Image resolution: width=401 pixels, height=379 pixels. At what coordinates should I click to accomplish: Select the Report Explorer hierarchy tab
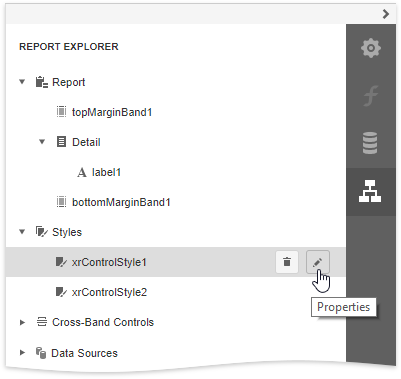click(370, 191)
